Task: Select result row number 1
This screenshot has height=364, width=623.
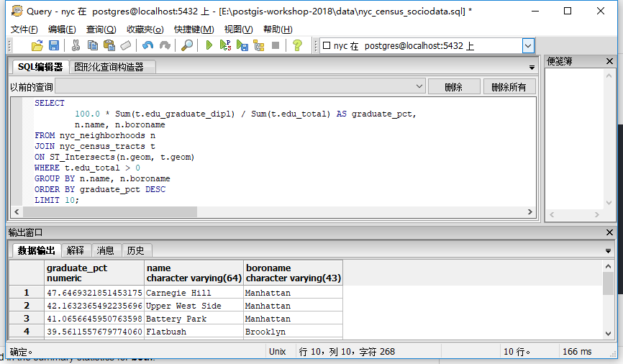Action: coord(27,293)
